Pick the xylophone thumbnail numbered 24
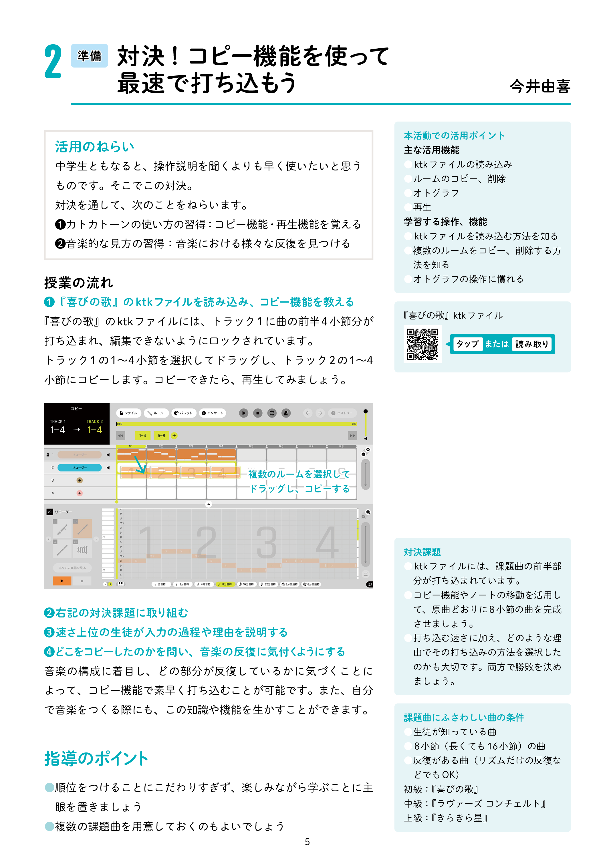This screenshot has height=868, width=615. [83, 549]
